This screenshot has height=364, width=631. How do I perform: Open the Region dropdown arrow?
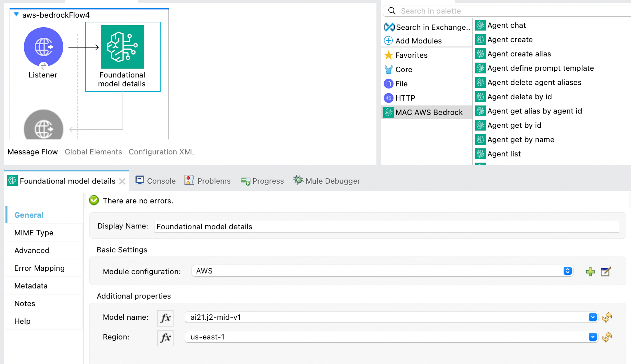tap(593, 337)
